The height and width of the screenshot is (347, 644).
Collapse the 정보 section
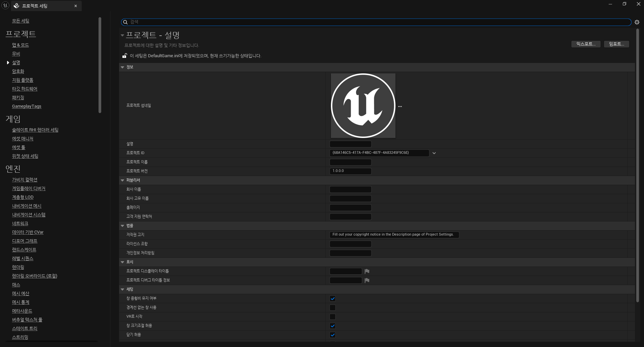(x=122, y=67)
